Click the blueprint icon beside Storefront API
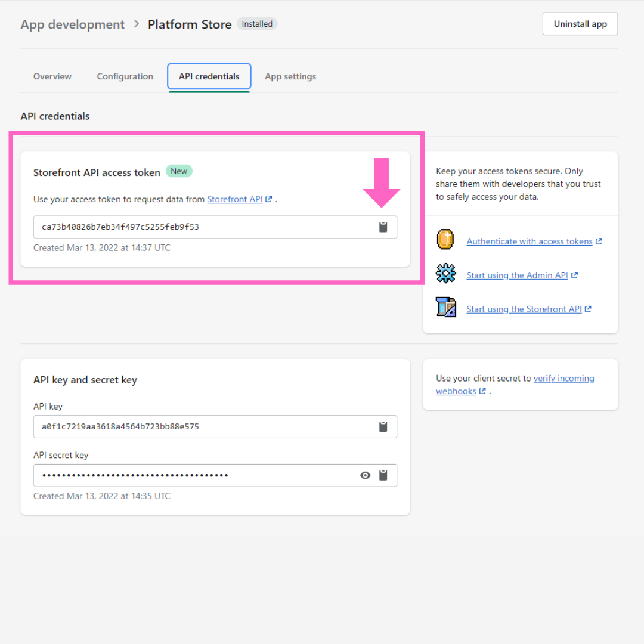The image size is (644, 644). pyautogui.click(x=445, y=307)
